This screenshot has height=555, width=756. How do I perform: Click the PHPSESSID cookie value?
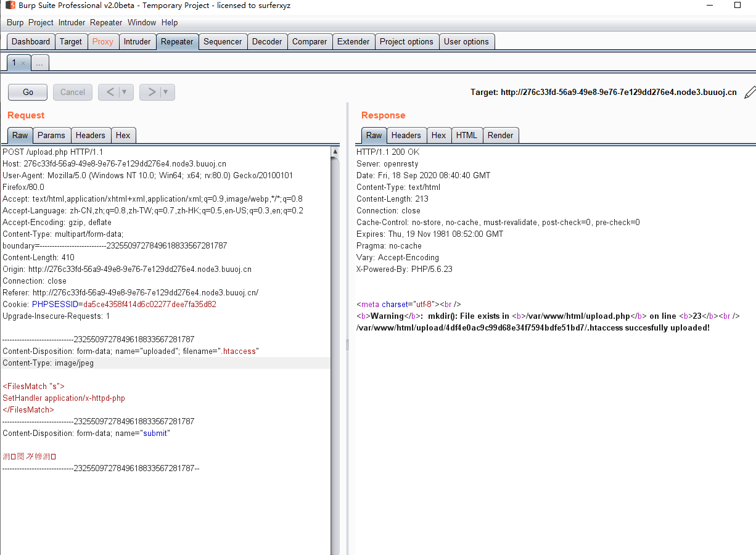(150, 305)
